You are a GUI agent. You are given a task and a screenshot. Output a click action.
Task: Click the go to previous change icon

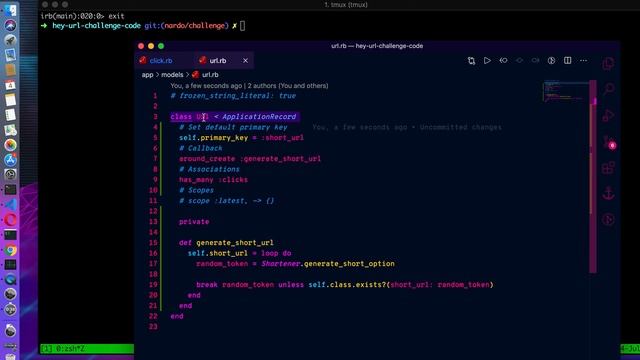(503, 60)
